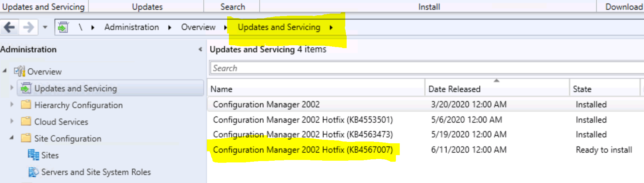Click the 5/6/2020 12:00 AM date cell
Image resolution: width=644 pixels, height=183 pixels.
[x=466, y=120]
